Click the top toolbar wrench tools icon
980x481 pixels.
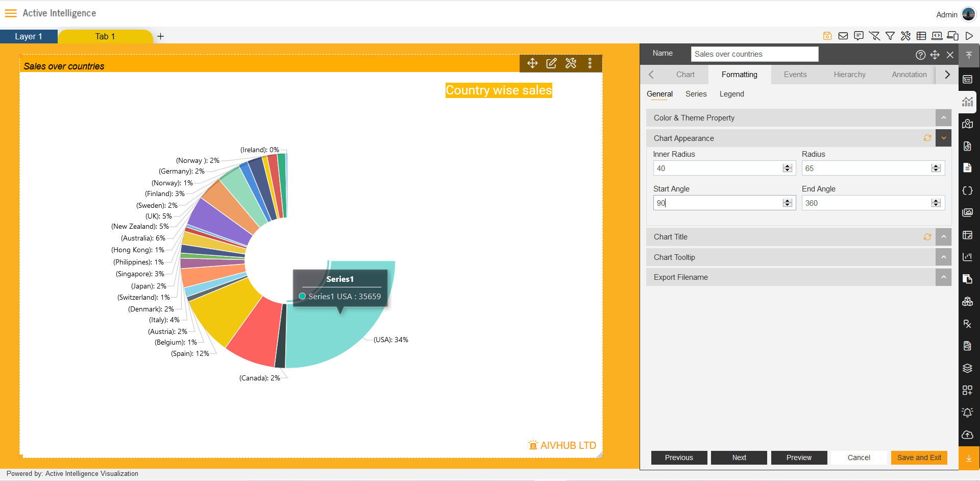[905, 36]
